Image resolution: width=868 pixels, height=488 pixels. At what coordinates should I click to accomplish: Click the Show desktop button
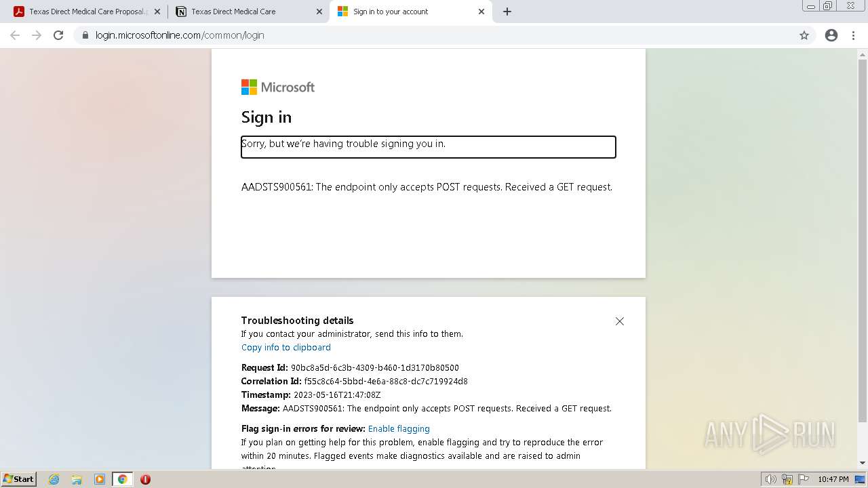tap(861, 479)
